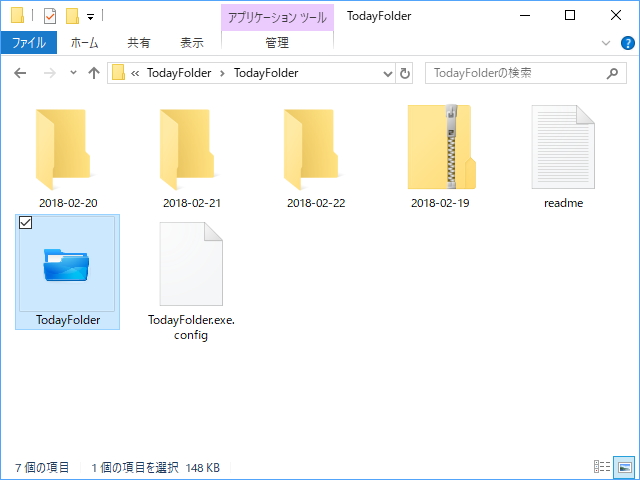Uncheck the TodayFolder item checkbox
This screenshot has width=640, height=480.
[25, 222]
